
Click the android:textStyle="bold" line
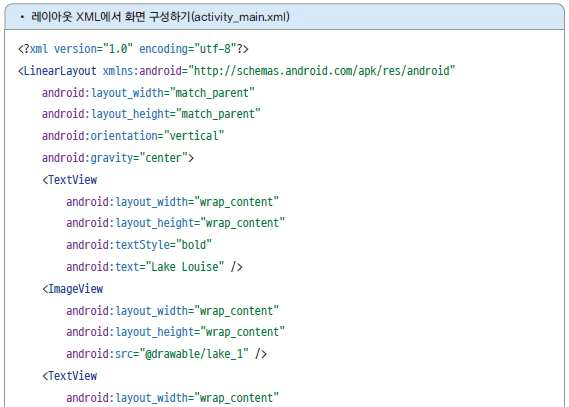[x=139, y=245]
